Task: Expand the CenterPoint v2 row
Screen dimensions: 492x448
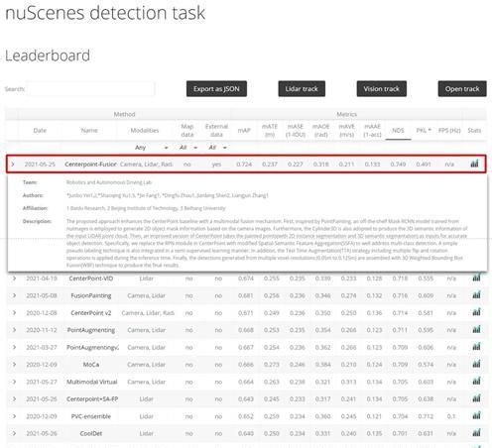Action: 14,313
